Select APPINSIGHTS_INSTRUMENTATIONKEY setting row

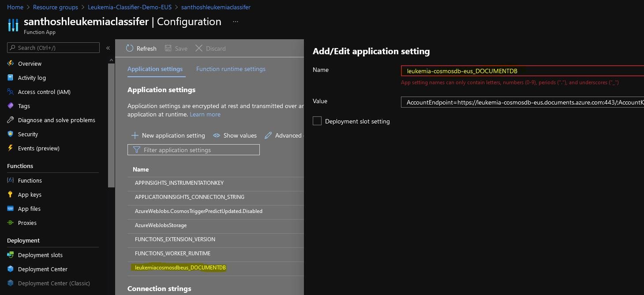pos(216,183)
